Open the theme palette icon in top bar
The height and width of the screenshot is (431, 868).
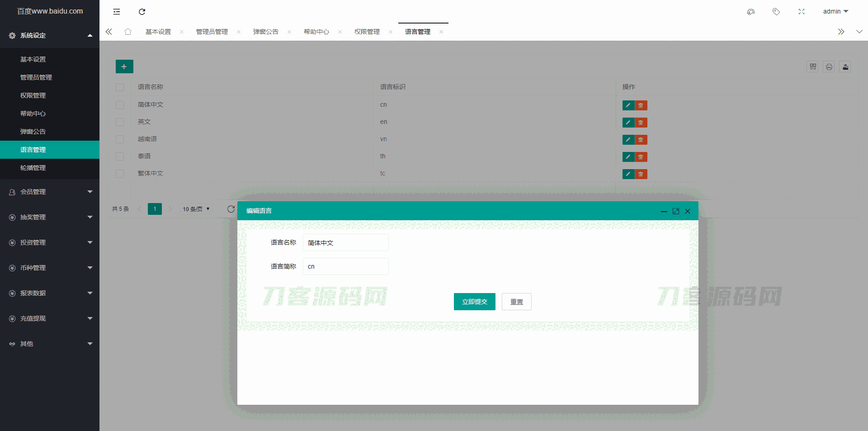pyautogui.click(x=751, y=12)
